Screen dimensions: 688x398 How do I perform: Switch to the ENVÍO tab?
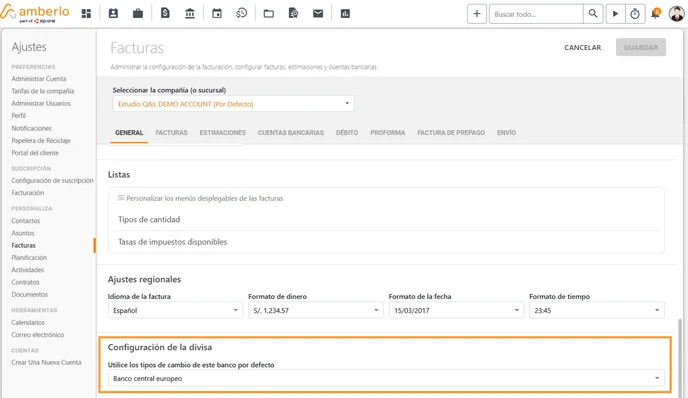point(506,133)
